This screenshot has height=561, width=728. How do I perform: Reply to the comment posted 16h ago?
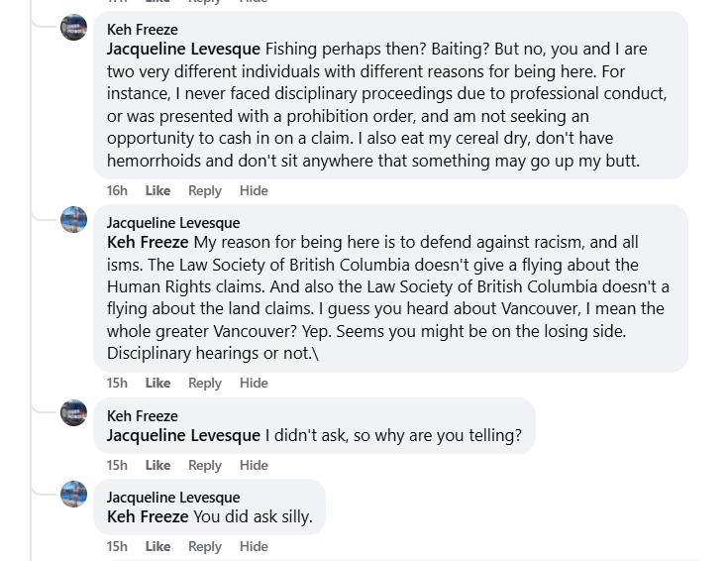click(205, 190)
